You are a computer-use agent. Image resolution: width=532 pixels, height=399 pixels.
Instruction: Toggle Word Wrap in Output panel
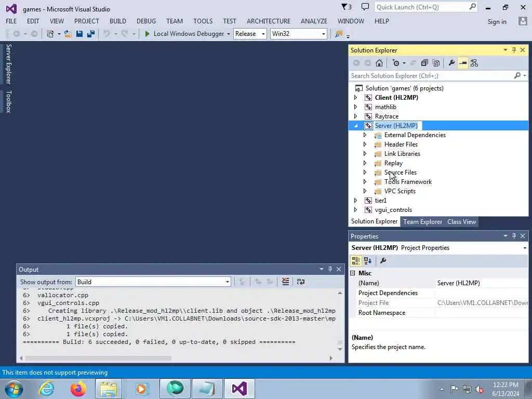(x=301, y=282)
